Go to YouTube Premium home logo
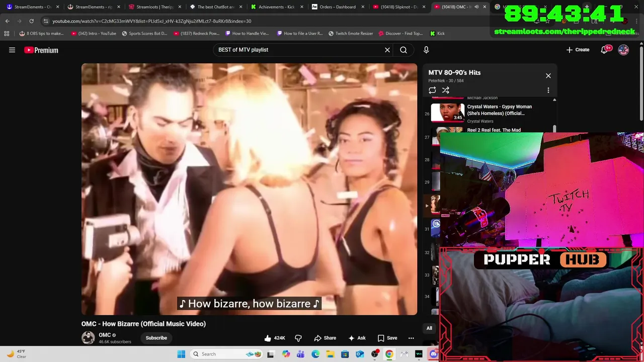 tap(41, 50)
